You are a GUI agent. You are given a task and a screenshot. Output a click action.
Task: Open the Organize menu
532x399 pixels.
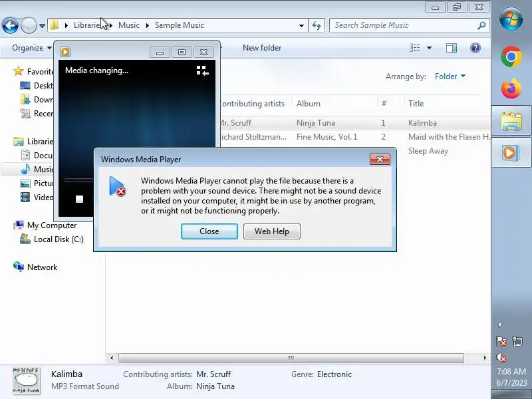point(31,48)
